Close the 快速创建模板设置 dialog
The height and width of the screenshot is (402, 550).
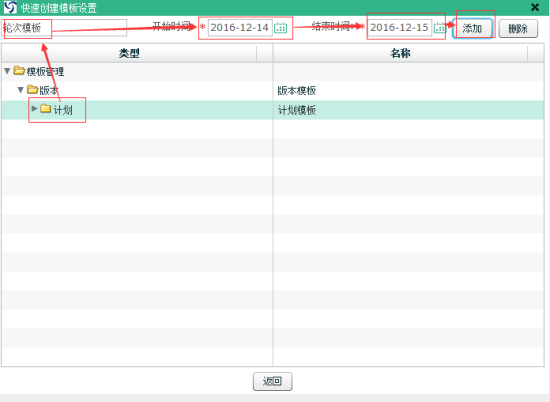(535, 7)
